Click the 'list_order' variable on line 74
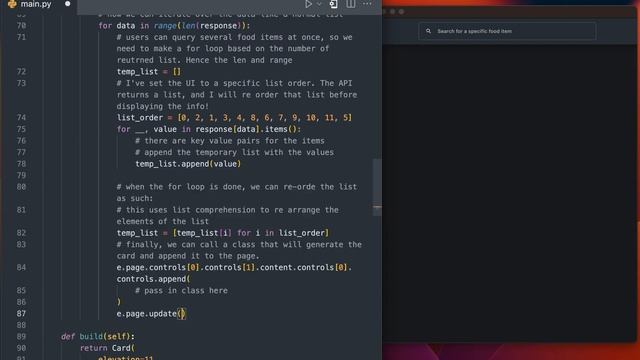Screen dimensions: 640x360 point(140,118)
